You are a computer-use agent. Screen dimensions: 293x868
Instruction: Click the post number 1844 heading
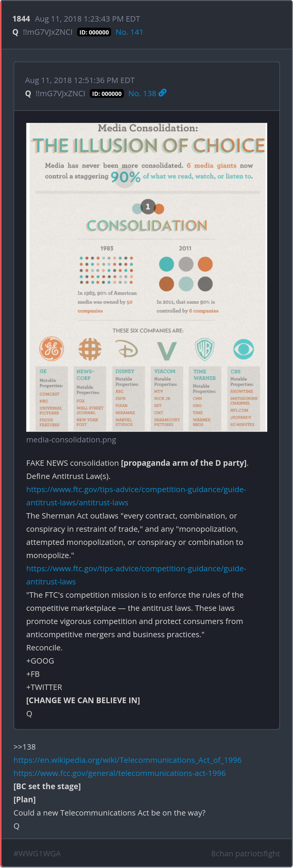coord(21,19)
